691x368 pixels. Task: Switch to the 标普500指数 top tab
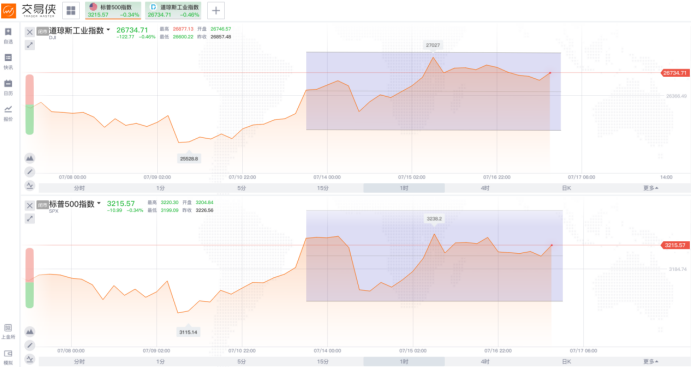(x=113, y=11)
